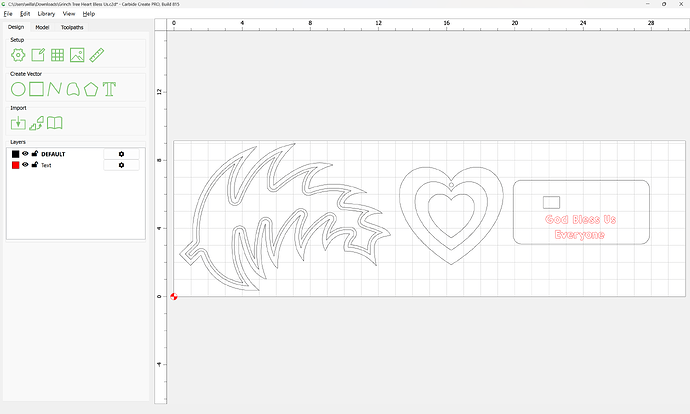The width and height of the screenshot is (690, 414).
Task: Click the red zero-point origin marker
Action: (174, 297)
